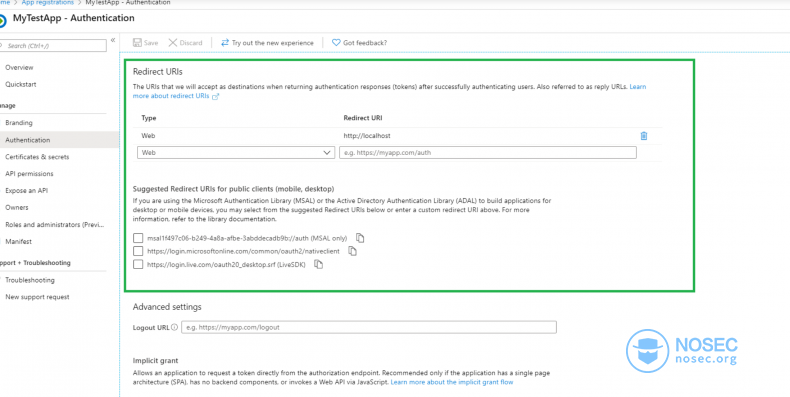Open Overview in the sidebar

tap(19, 68)
